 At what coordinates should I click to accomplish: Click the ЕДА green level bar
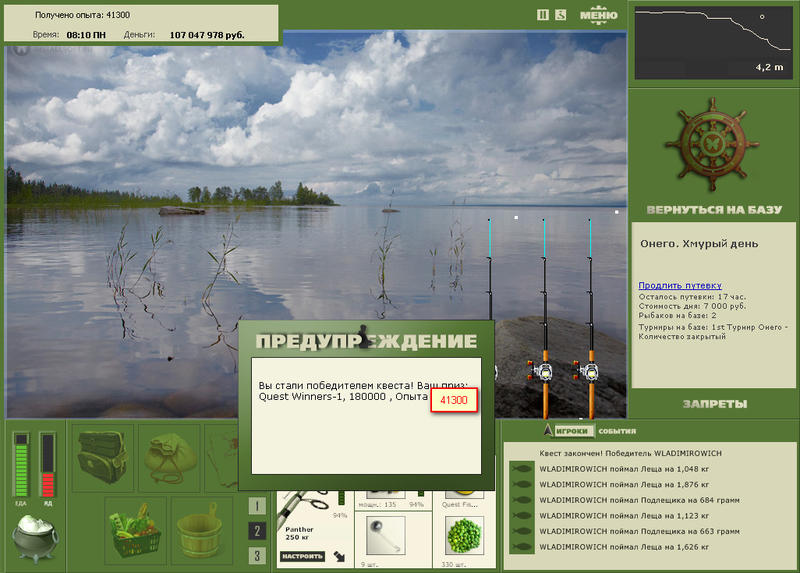point(21,465)
